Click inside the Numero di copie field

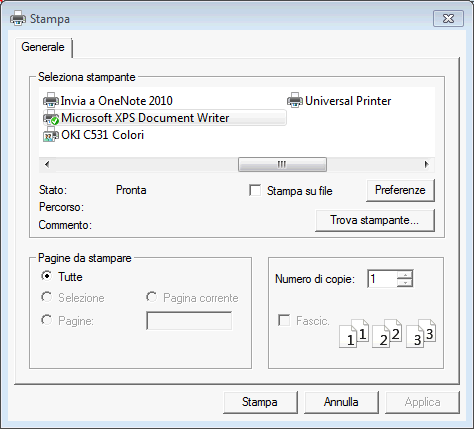click(382, 279)
